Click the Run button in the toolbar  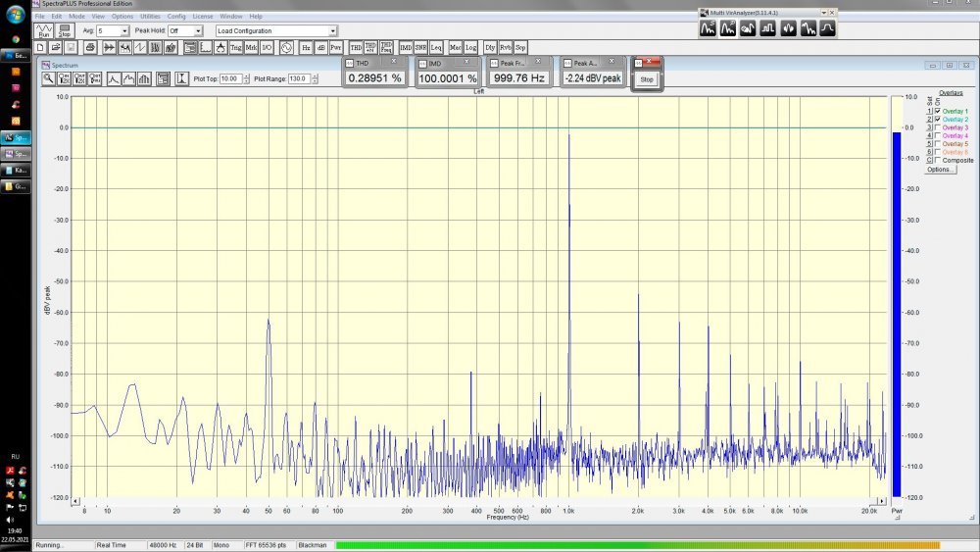click(44, 31)
